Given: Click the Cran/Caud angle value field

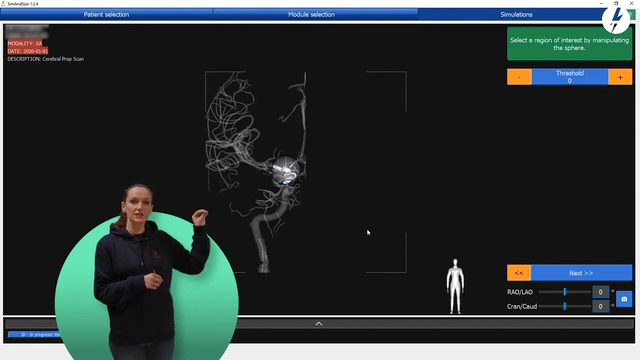Looking at the screenshot, I should click(x=600, y=306).
